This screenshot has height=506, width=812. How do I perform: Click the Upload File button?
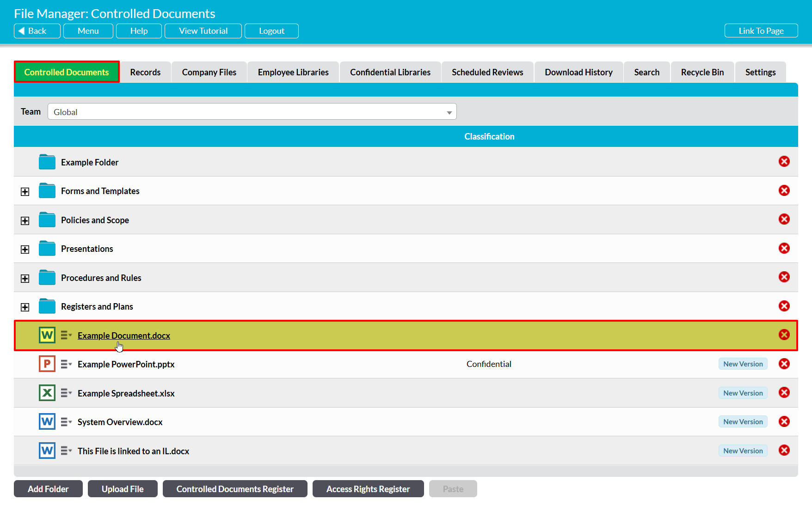click(x=123, y=489)
